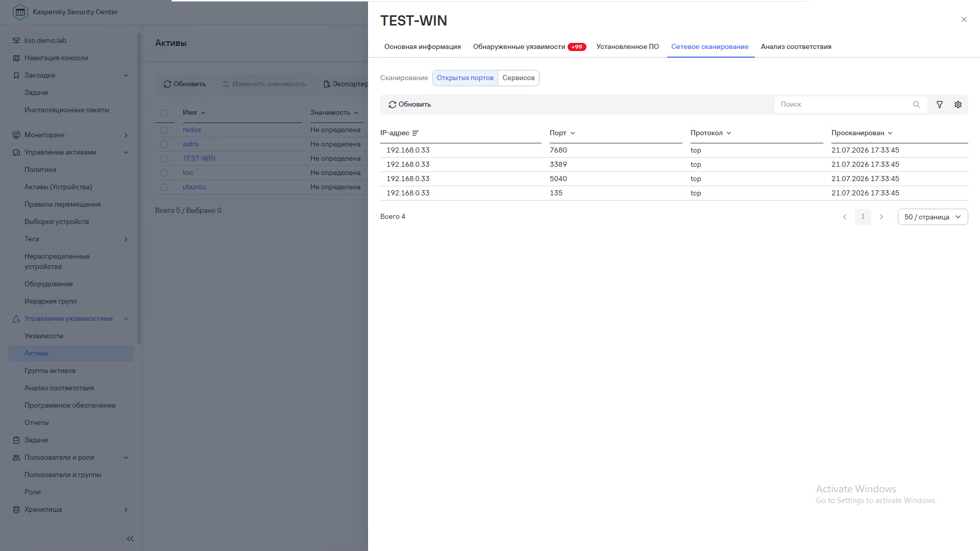Open the Порт column sort dropdown
The width and height of the screenshot is (980, 551).
573,133
